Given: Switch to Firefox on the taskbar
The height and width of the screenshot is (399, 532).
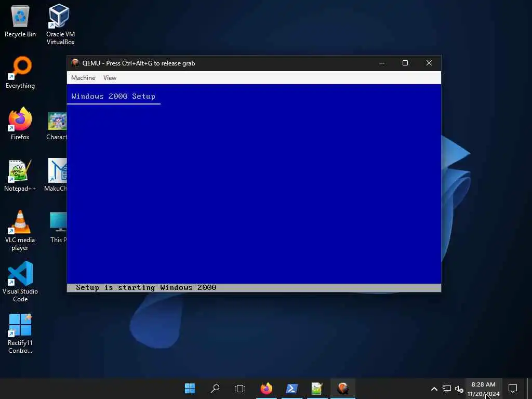Looking at the screenshot, I should tap(267, 389).
